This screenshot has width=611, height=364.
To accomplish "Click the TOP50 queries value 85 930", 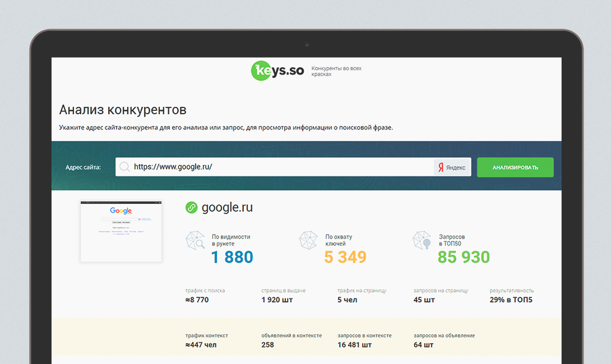I will pos(464,257).
